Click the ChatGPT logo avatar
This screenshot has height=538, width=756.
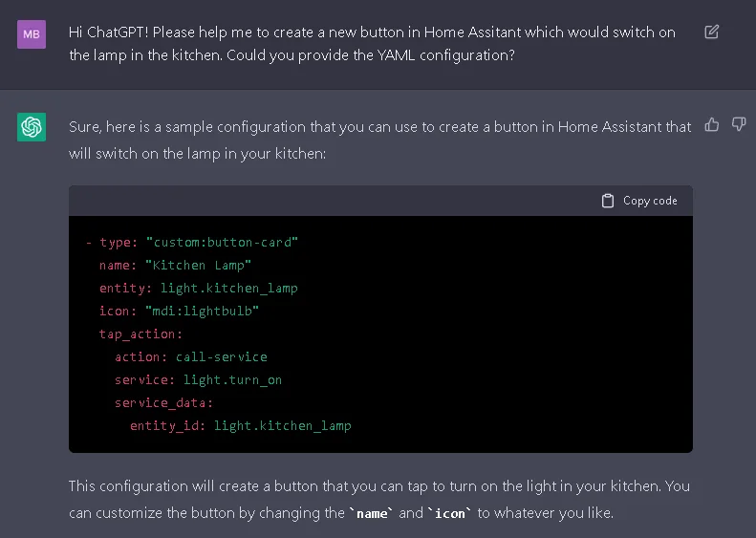[32, 127]
